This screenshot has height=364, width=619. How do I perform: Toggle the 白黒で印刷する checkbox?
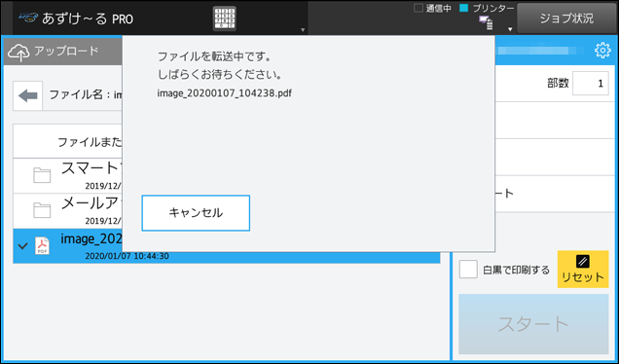pos(468,270)
